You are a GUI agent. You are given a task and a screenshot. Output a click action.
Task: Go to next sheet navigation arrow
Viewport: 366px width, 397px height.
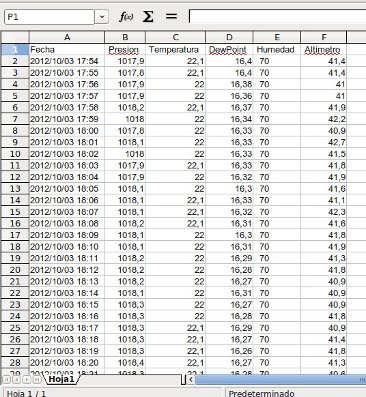(27, 379)
